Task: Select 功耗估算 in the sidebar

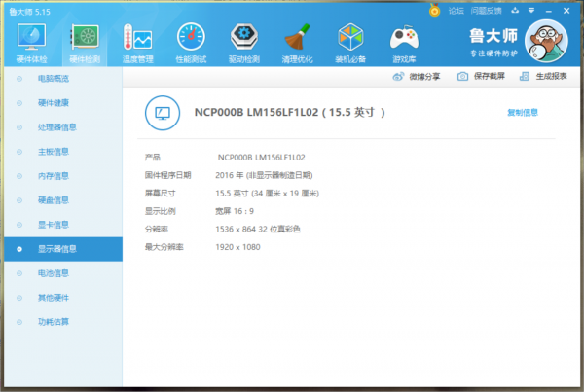Action: (x=63, y=322)
